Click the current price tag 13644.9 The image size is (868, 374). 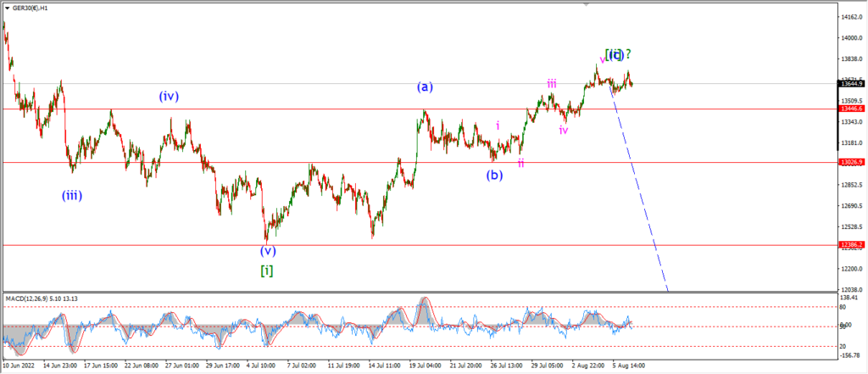851,84
